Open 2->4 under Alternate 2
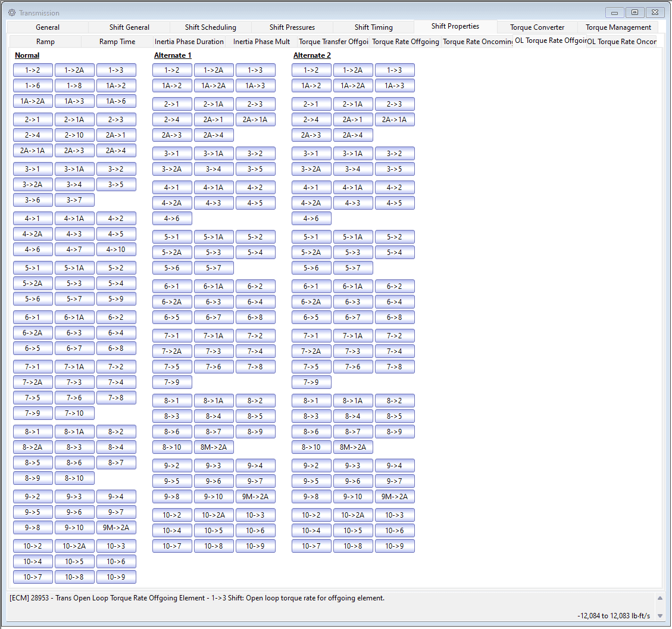This screenshot has width=672, height=629. 311,120
